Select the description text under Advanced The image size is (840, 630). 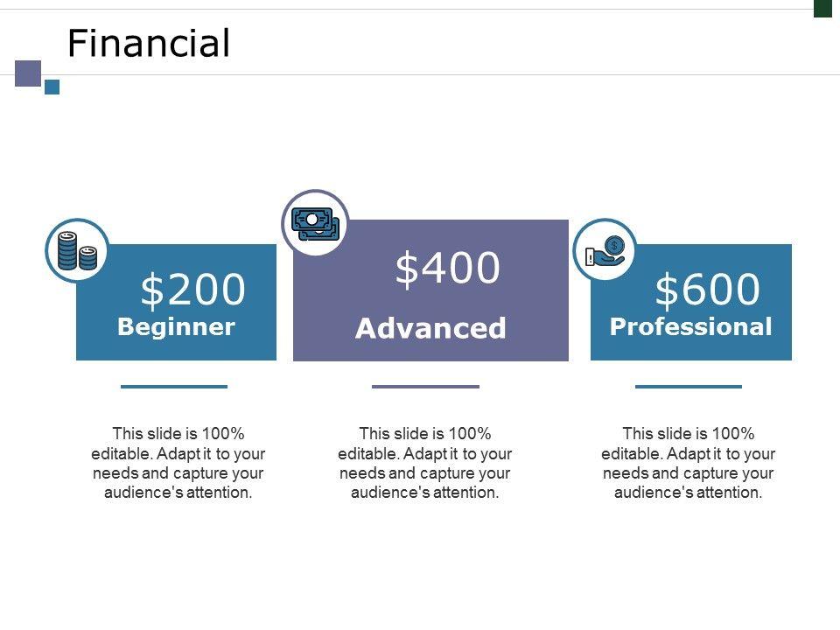tap(425, 463)
